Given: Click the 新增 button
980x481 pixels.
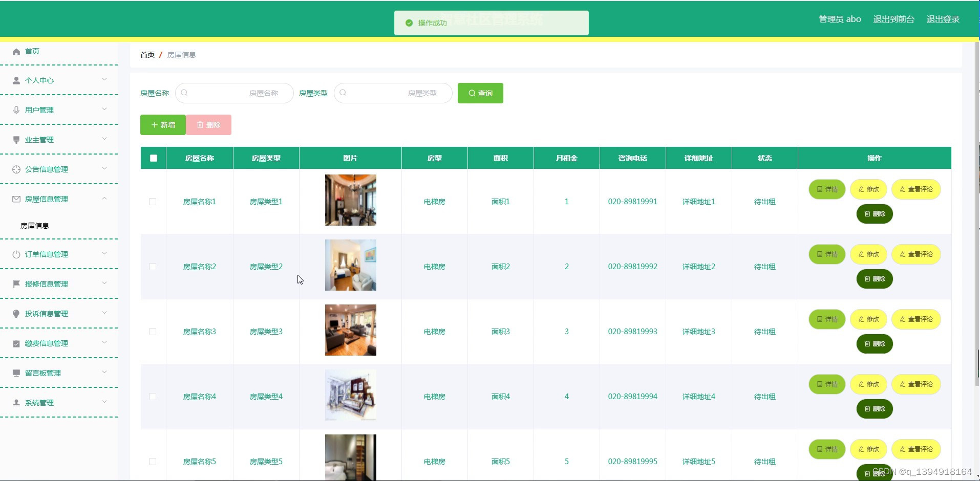Looking at the screenshot, I should tap(163, 125).
